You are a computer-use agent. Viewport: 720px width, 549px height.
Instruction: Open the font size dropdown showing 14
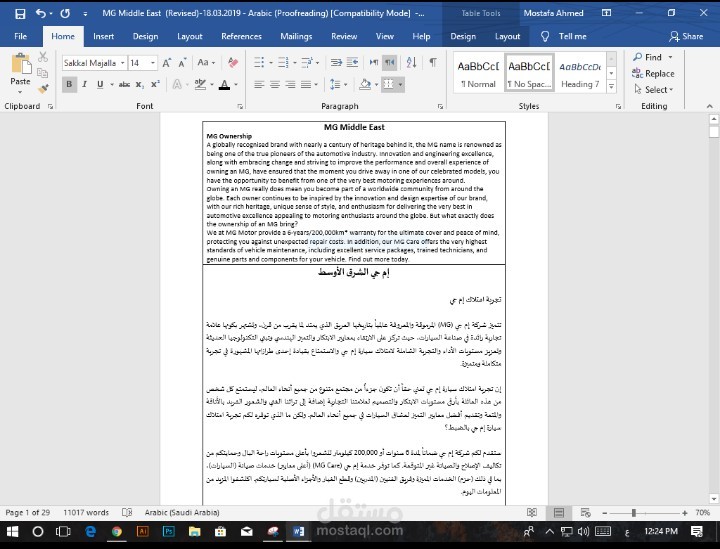coord(152,63)
